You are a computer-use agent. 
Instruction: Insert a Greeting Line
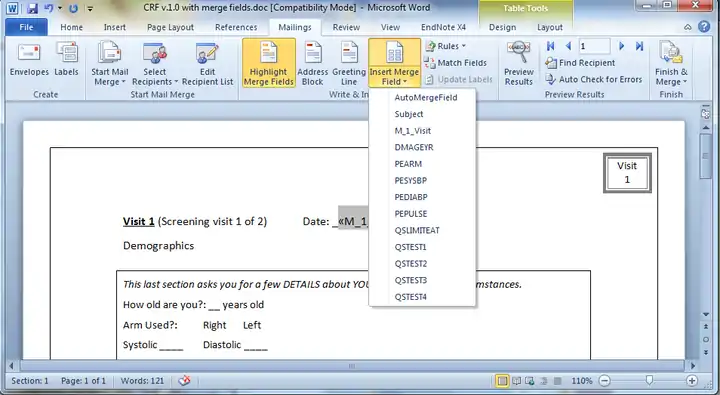pos(349,63)
